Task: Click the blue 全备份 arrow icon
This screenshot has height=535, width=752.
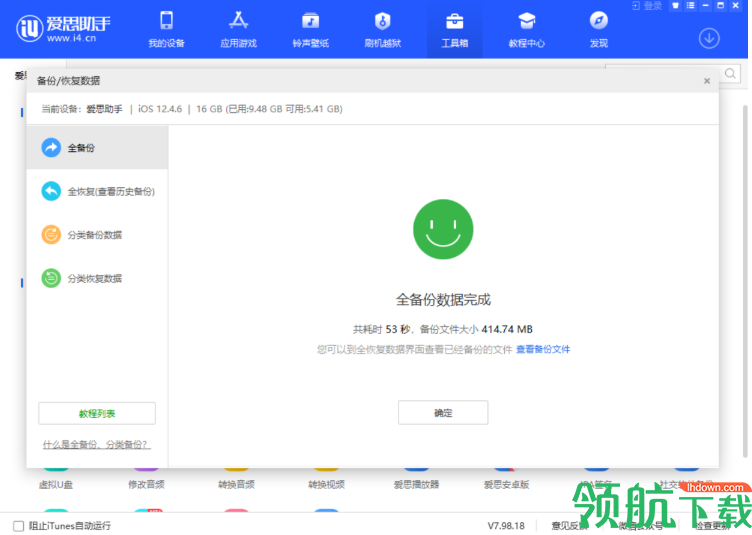Action: coord(51,148)
